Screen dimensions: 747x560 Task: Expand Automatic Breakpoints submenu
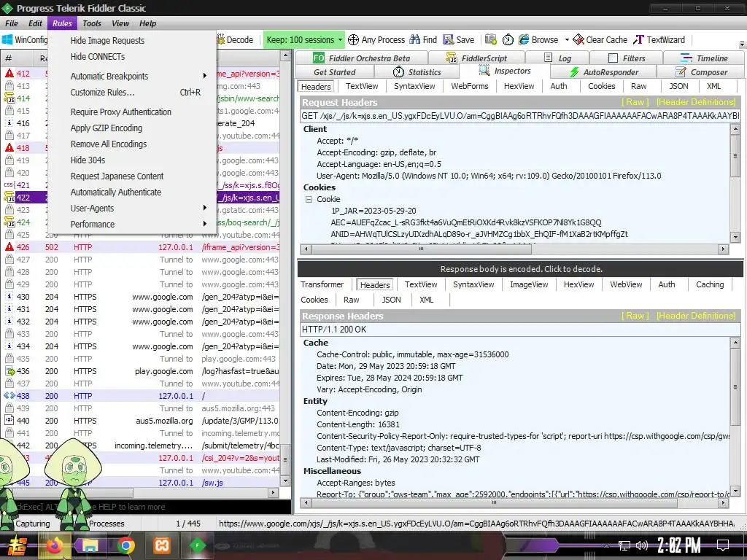pos(133,76)
